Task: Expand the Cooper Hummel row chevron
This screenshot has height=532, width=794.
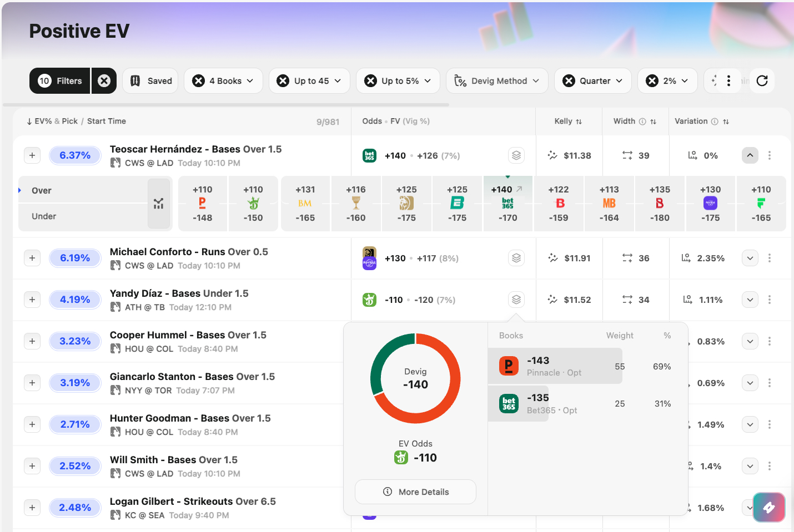Action: click(750, 341)
